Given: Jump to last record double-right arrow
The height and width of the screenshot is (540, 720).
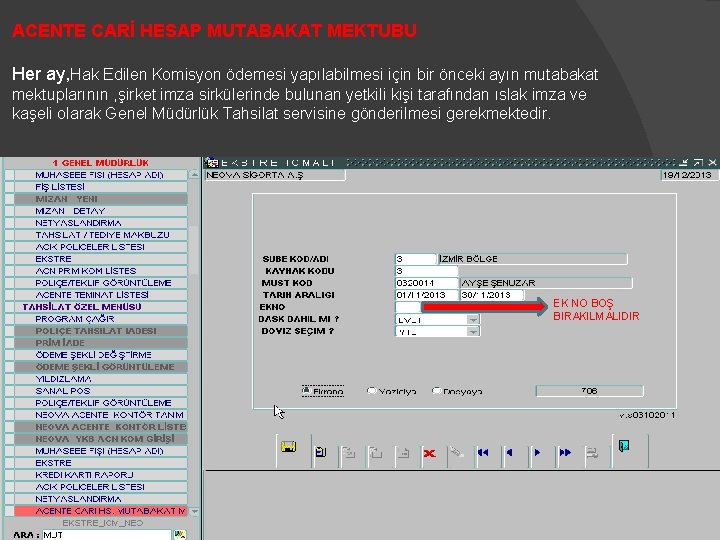Looking at the screenshot, I should pyautogui.click(x=565, y=453).
